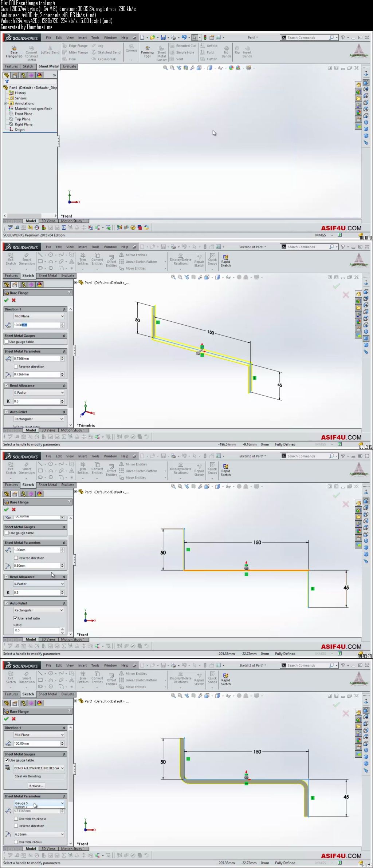Select the No Bends tool
This screenshot has height=868, width=373.
[226, 52]
